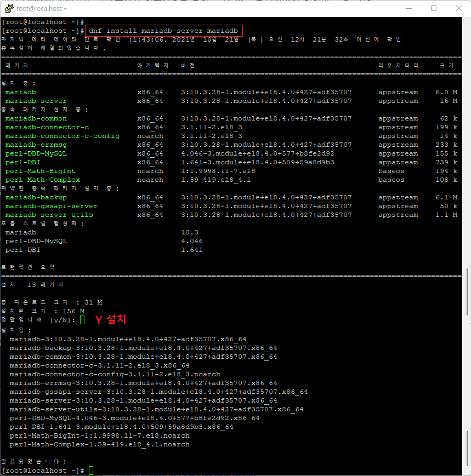This screenshot has height=476, width=471.
Task: Click the 크기 column header
Action: 446,66
